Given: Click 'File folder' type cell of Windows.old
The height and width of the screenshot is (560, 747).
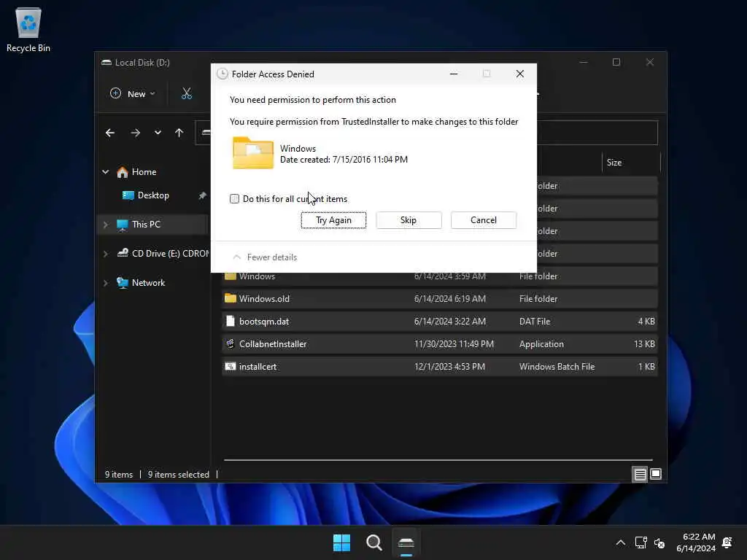Looking at the screenshot, I should point(538,298).
